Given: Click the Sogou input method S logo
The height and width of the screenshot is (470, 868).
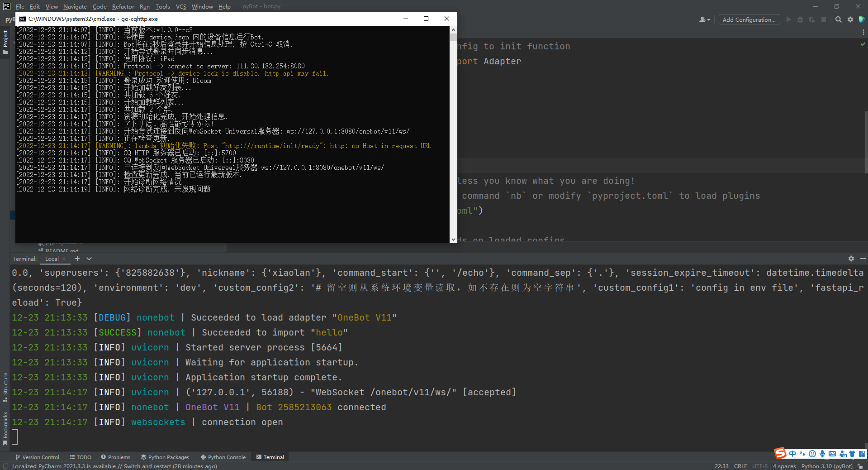Looking at the screenshot, I should point(780,453).
